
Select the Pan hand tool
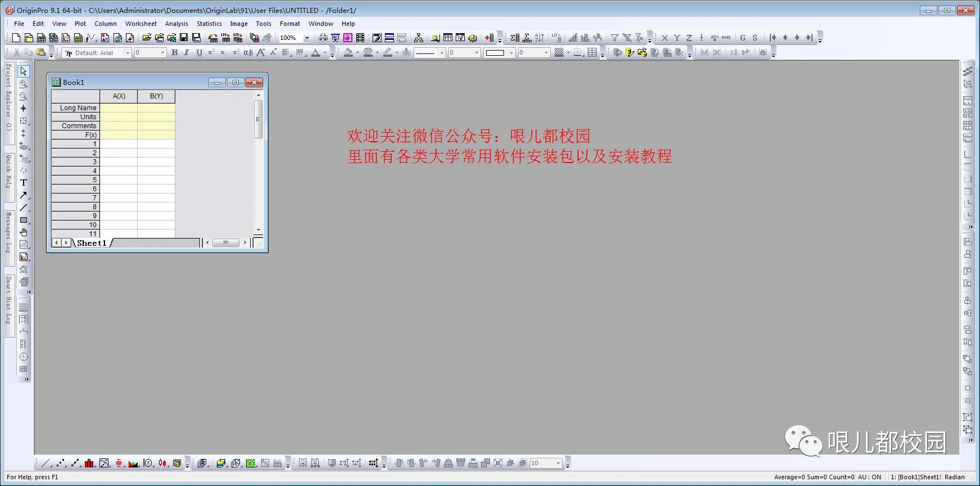pyautogui.click(x=24, y=232)
